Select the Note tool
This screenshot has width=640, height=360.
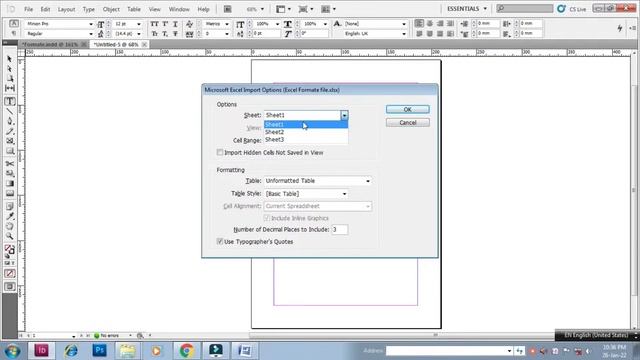tap(10, 206)
